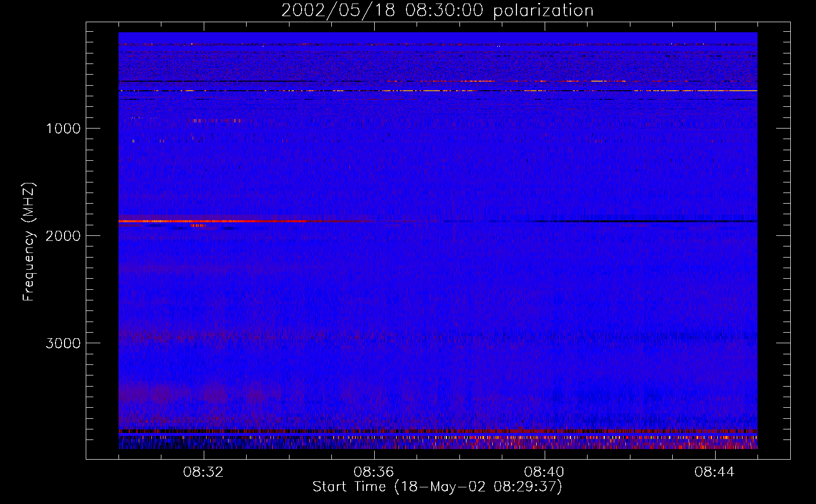Image resolution: width=816 pixels, height=504 pixels.
Task: Select the 3000 frequency axis label
Action: [x=64, y=343]
